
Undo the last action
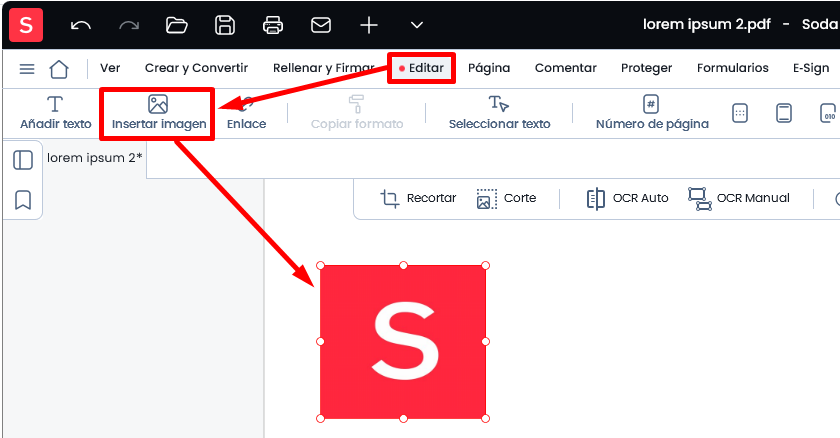pos(81,25)
